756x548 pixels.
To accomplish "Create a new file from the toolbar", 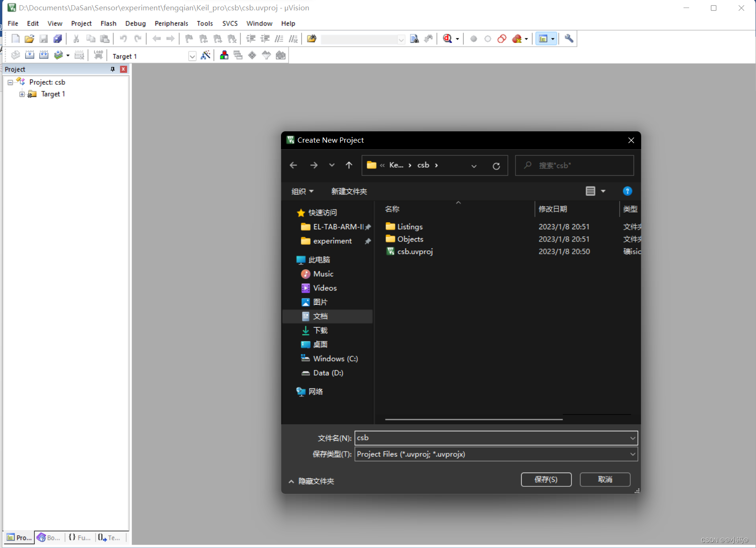I will pos(16,39).
